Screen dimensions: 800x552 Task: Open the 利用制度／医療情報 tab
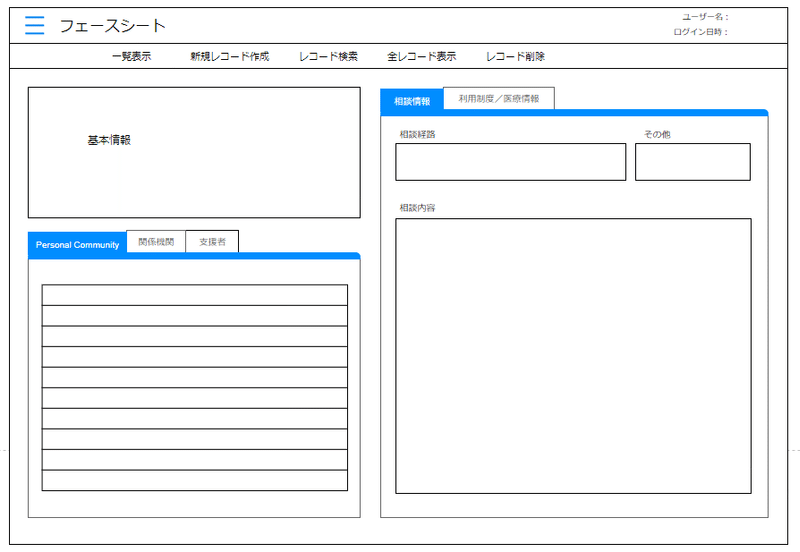pyautogui.click(x=498, y=98)
